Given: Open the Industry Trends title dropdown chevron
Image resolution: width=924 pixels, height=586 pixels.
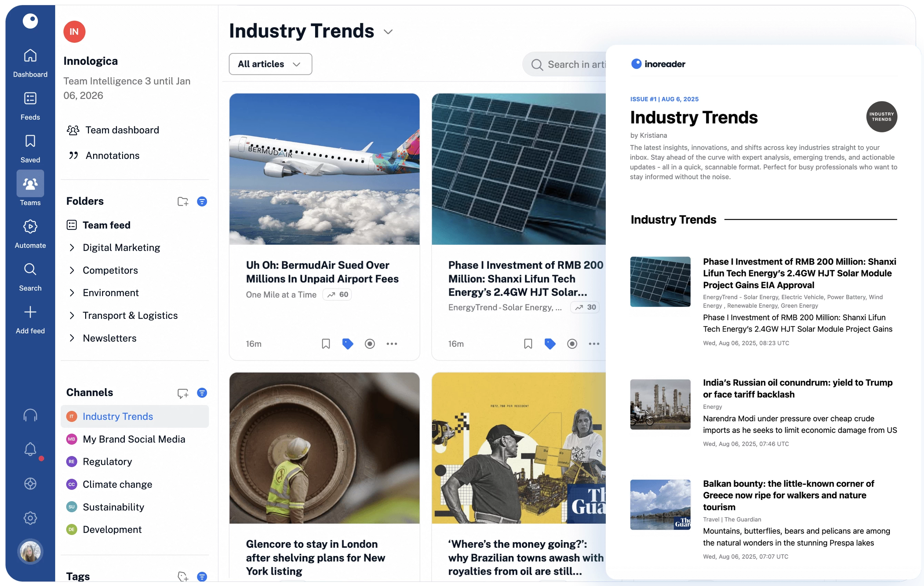Looking at the screenshot, I should tap(388, 31).
